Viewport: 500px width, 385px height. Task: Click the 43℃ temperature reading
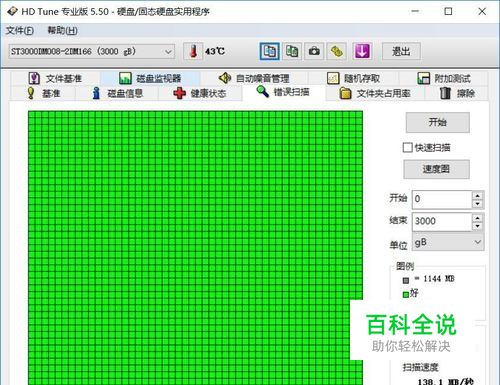(215, 51)
